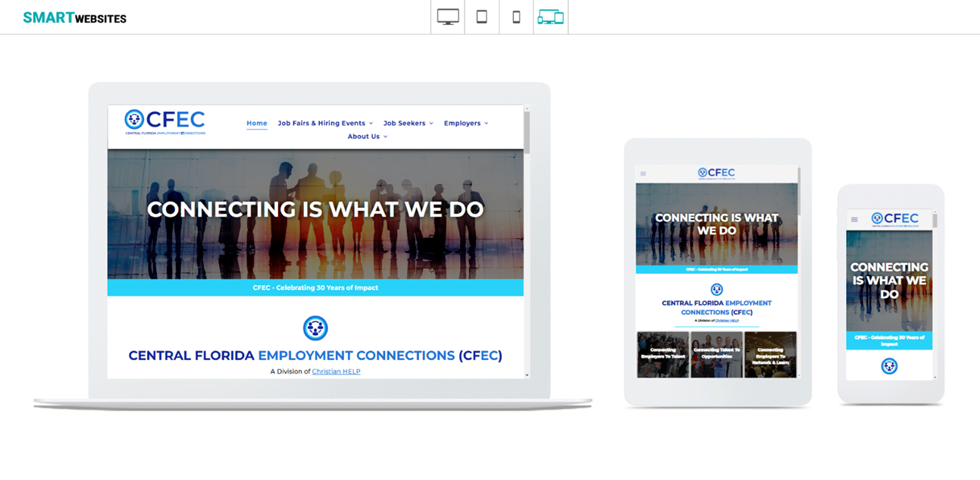The height and width of the screenshot is (480, 980).
Task: Open the Home menu item
Action: [x=257, y=123]
